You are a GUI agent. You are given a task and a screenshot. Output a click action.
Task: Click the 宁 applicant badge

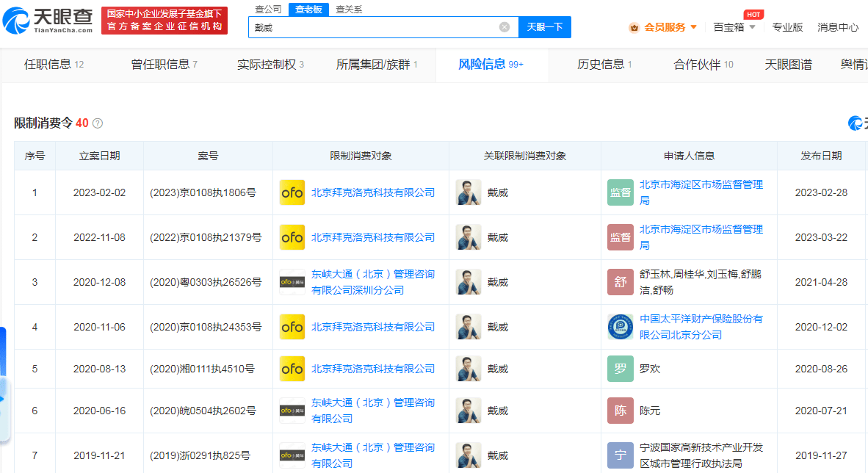click(620, 456)
